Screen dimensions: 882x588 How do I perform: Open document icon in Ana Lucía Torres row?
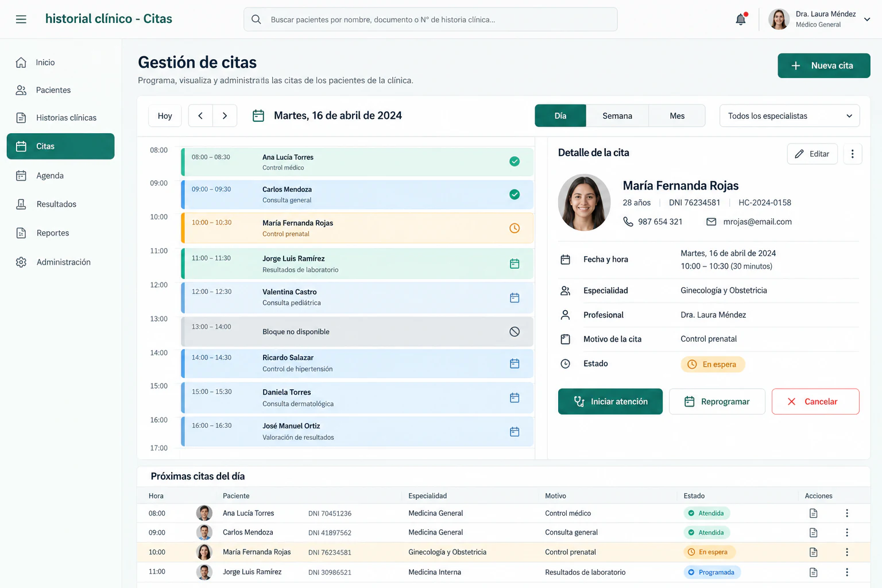click(813, 513)
